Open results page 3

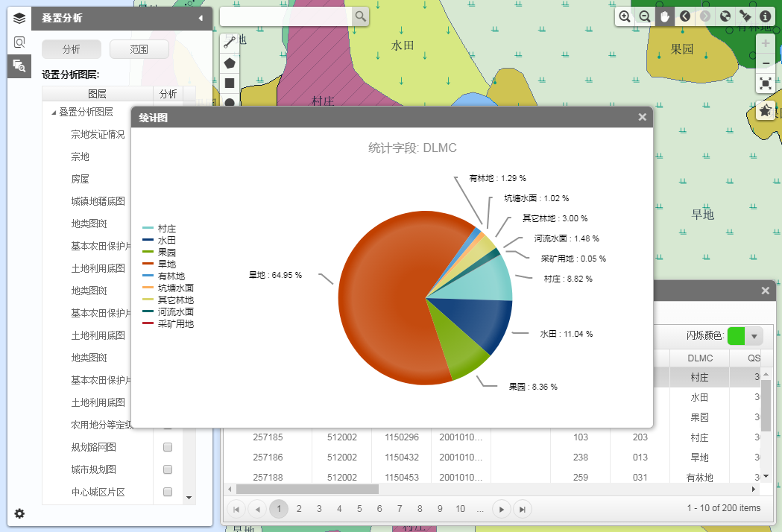319,509
